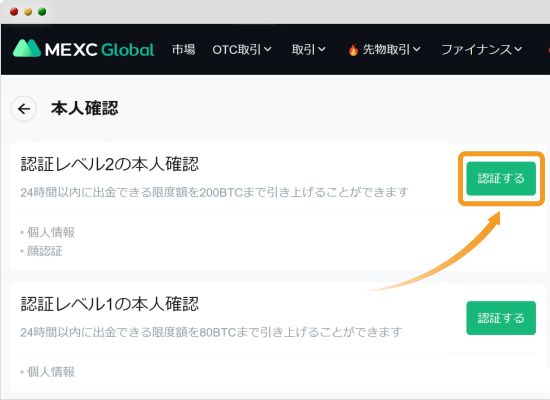This screenshot has height=400, width=550.
Task: Select the 本人確認 page heading
Action: (x=85, y=108)
